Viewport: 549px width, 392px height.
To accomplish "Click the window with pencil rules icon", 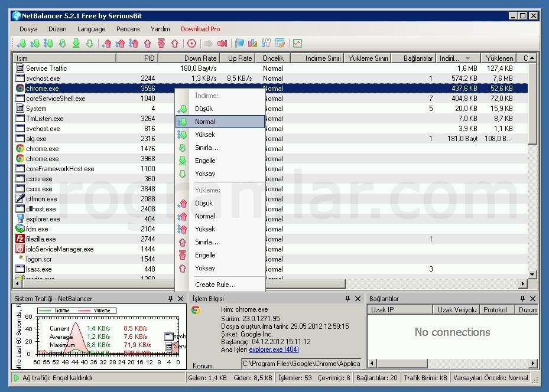I will click(280, 43).
